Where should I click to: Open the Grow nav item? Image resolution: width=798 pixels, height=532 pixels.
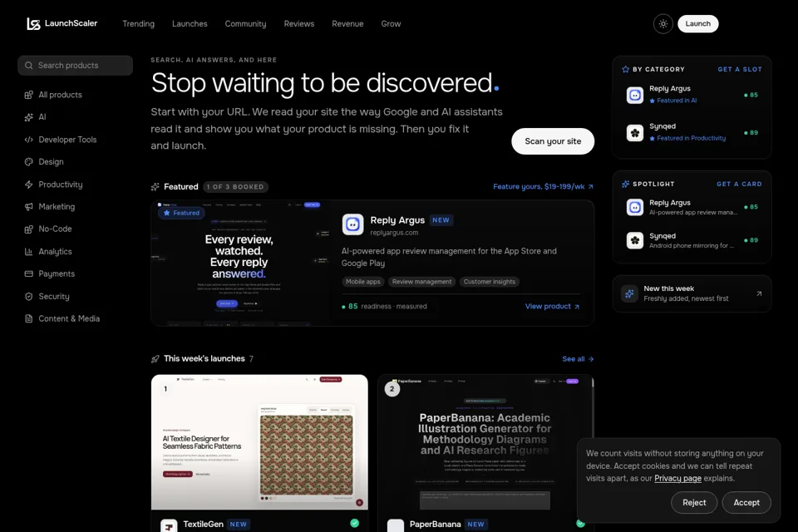coord(391,24)
